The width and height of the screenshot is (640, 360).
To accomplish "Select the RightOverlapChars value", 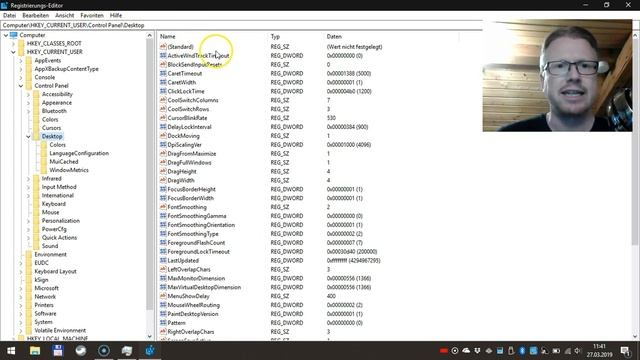I will point(191,332).
